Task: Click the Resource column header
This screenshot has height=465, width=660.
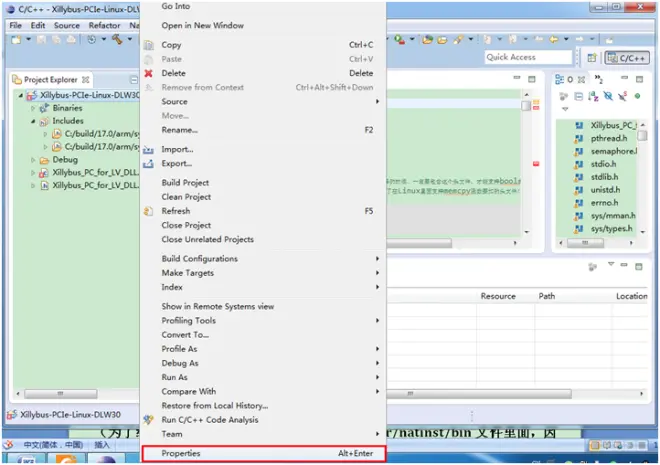Action: click(x=498, y=296)
